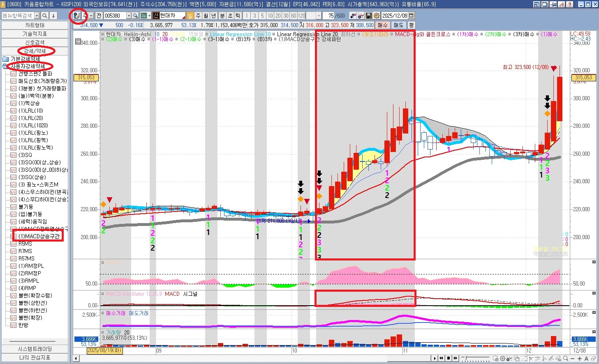
Task: Click the bottom toolbar chart-window icon
Action: click(495, 359)
